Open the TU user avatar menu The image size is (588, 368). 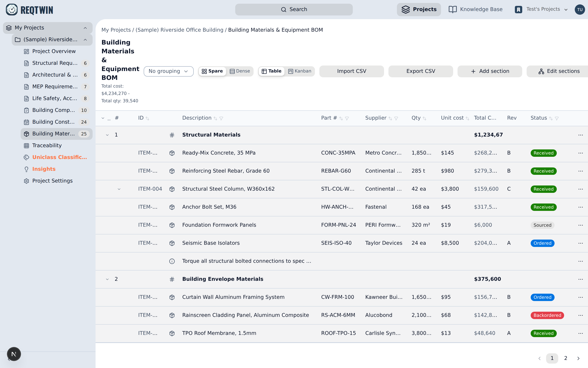580,10
